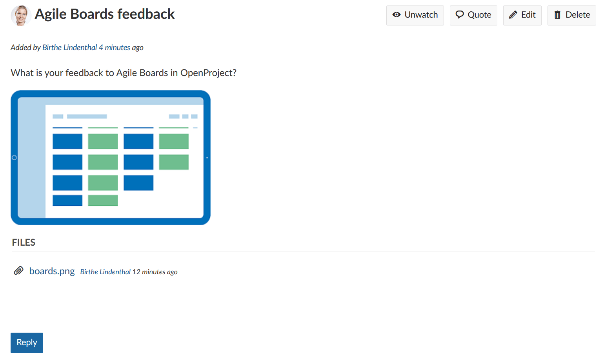
Task: Toggle watching via the Unwatch label
Action: click(421, 15)
